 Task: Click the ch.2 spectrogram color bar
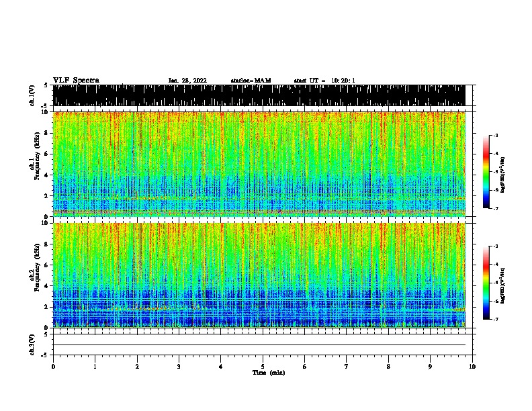point(486,283)
